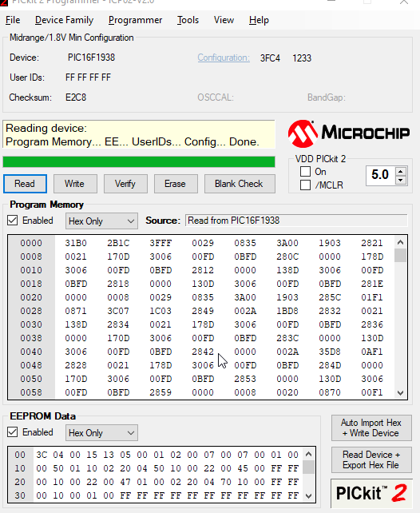The width and height of the screenshot is (420, 513).
Task: Toggle the /MCLR checkbox
Action: pos(305,185)
